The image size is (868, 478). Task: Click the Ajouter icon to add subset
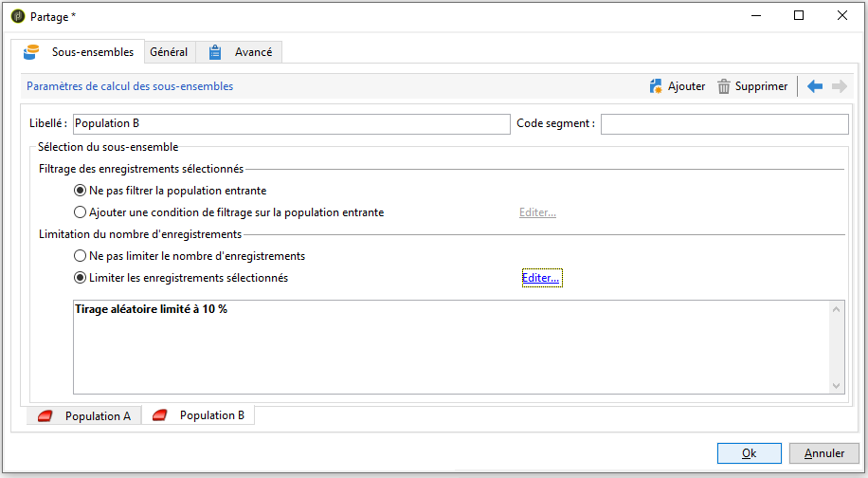(656, 86)
